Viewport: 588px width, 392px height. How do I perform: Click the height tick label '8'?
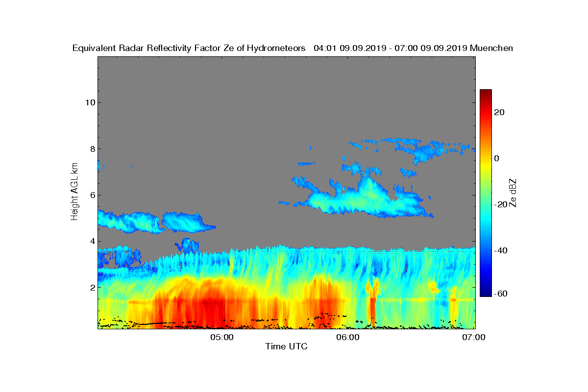[92, 149]
